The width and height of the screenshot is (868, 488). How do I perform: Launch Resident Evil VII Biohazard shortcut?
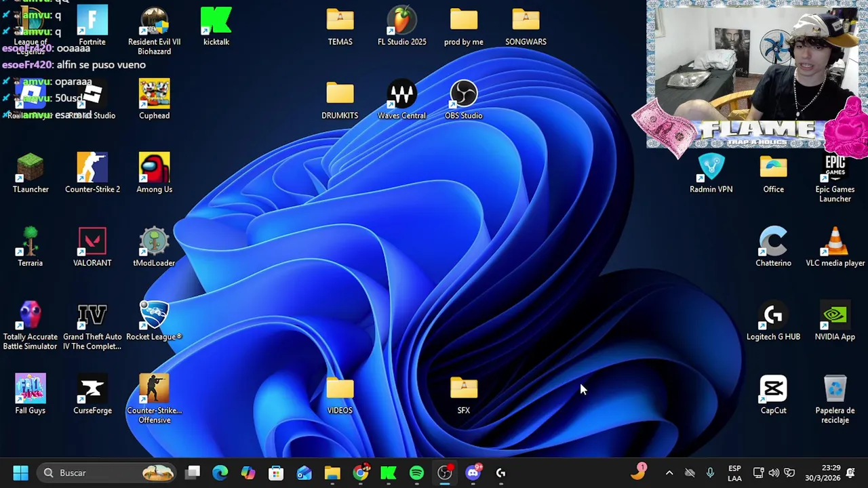[154, 30]
